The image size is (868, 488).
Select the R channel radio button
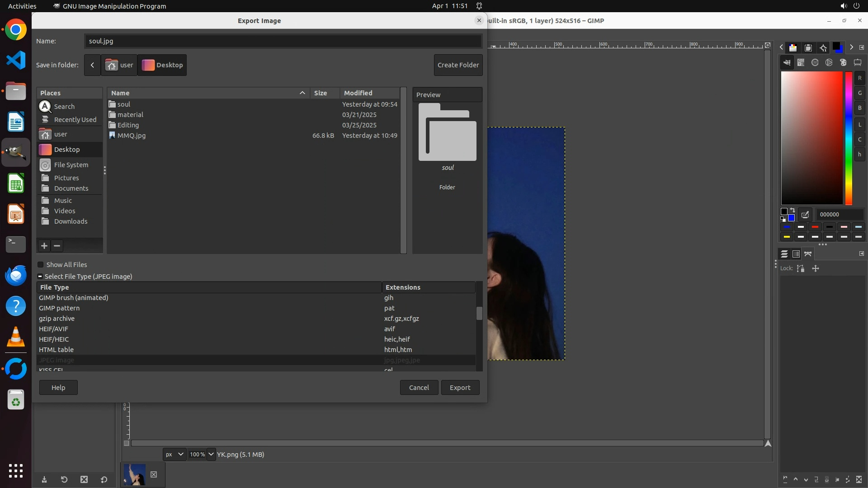859,78
